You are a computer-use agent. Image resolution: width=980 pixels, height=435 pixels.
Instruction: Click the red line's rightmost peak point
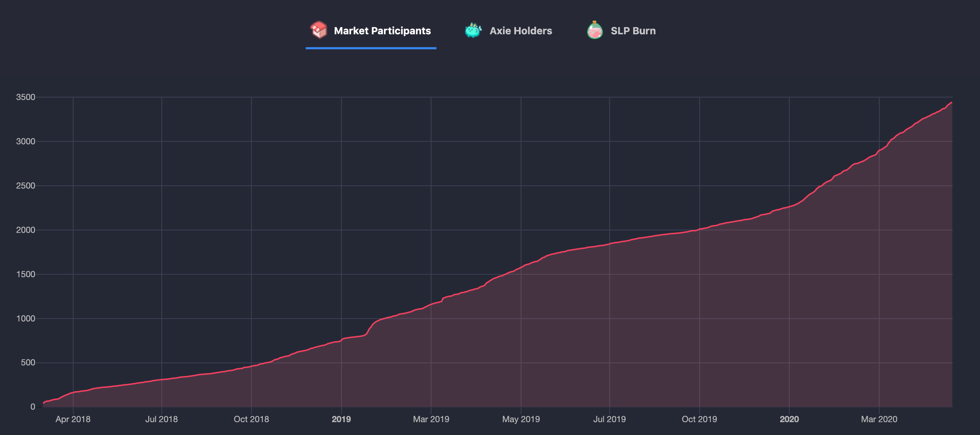[951, 103]
